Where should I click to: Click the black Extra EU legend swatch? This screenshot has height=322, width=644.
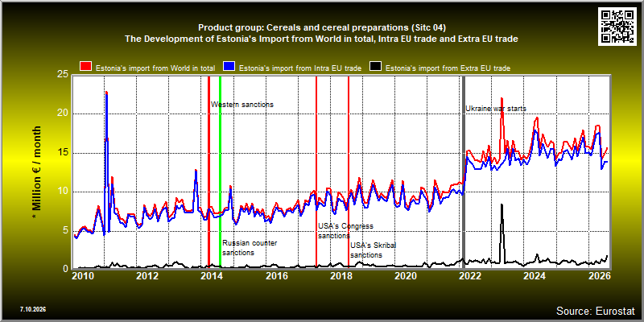376,67
